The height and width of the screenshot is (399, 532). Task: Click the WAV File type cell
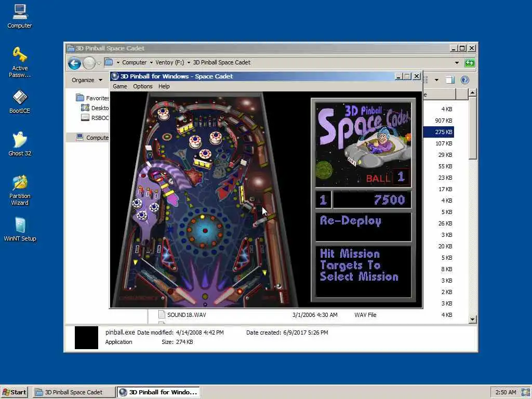tap(365, 315)
